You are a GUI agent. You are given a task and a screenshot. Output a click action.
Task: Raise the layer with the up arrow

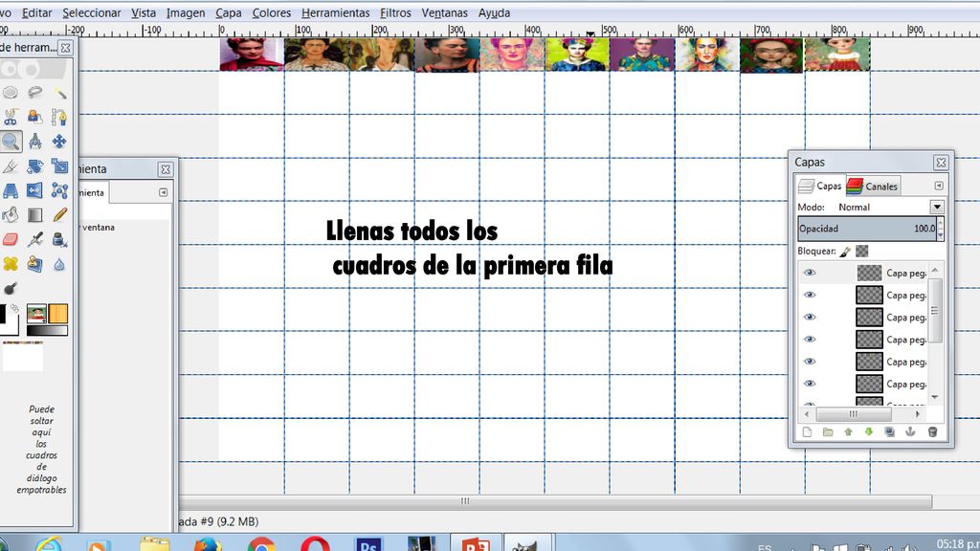848,431
